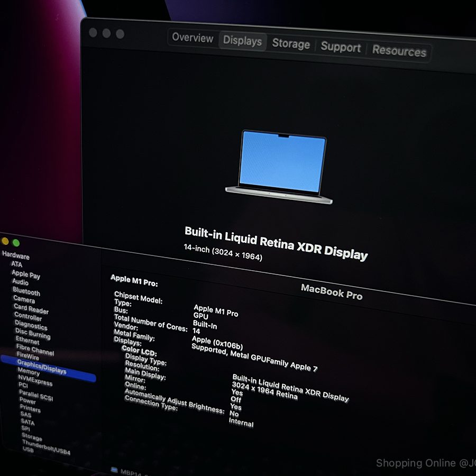Click the MacBook Pro laptop illustration
This screenshot has width=476, height=476.
point(279,167)
